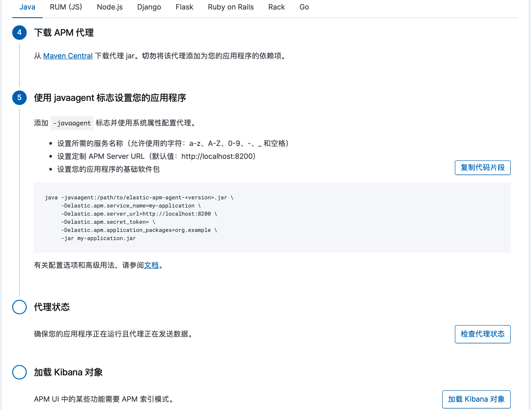532x410 pixels.
Task: Click the step 5 number circle
Action: tap(19, 98)
